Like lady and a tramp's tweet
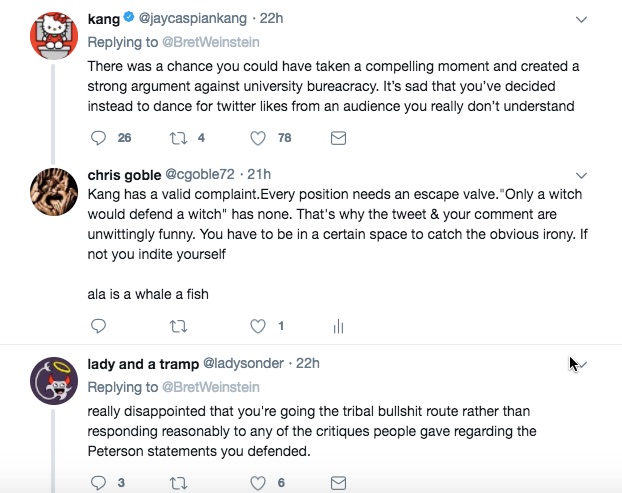 pos(258,483)
